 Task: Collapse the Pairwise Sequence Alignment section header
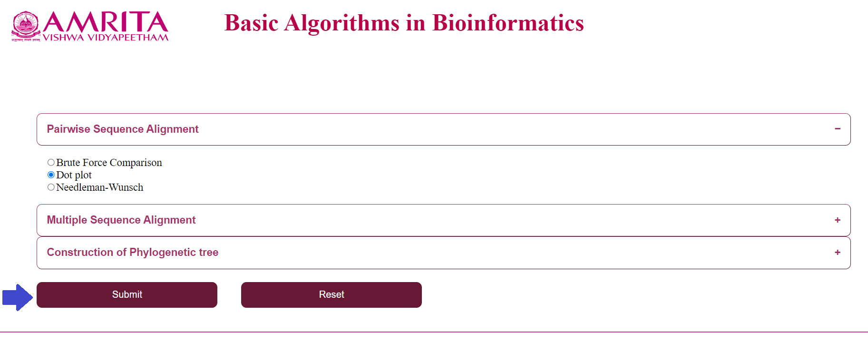(x=443, y=129)
